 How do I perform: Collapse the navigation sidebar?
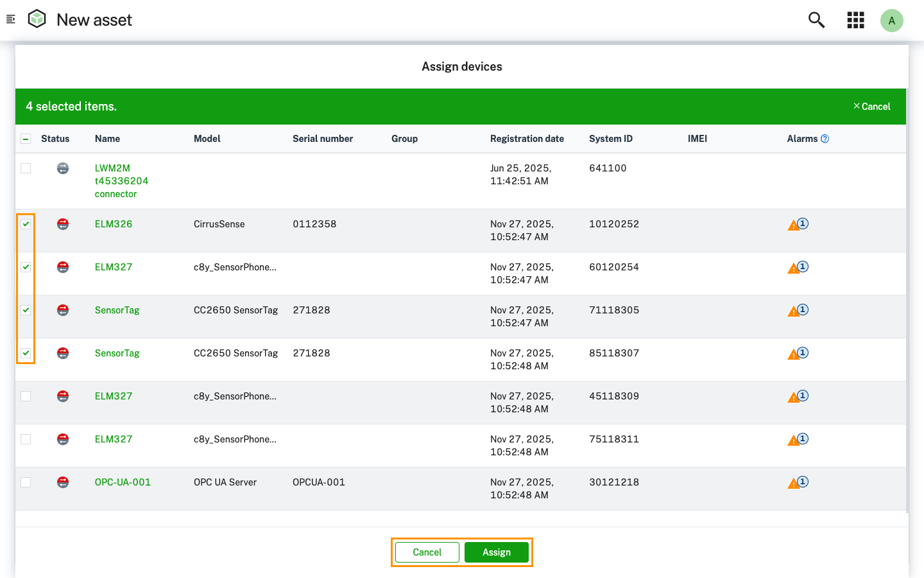(x=10, y=19)
